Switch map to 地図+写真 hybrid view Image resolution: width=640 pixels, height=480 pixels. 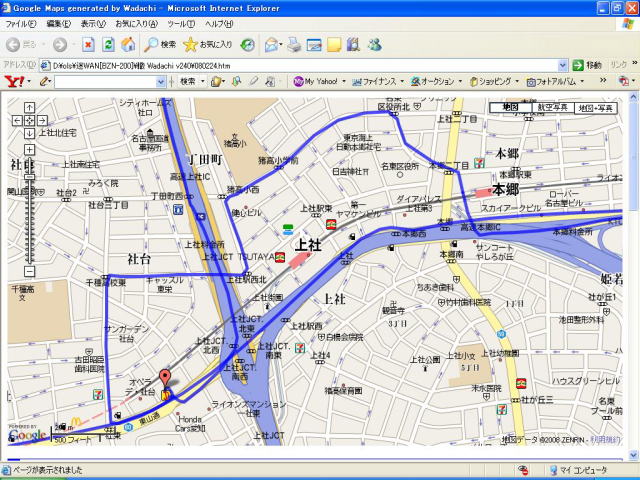click(596, 108)
